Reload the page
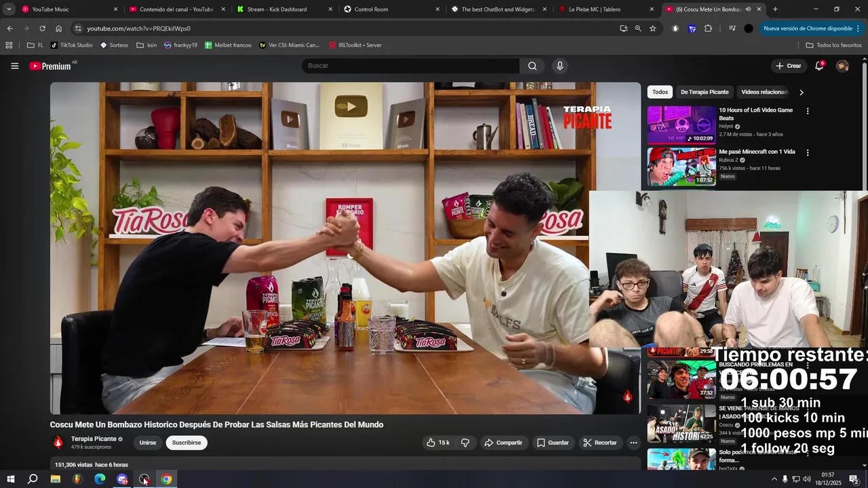This screenshot has height=488, width=868. pos(42,28)
